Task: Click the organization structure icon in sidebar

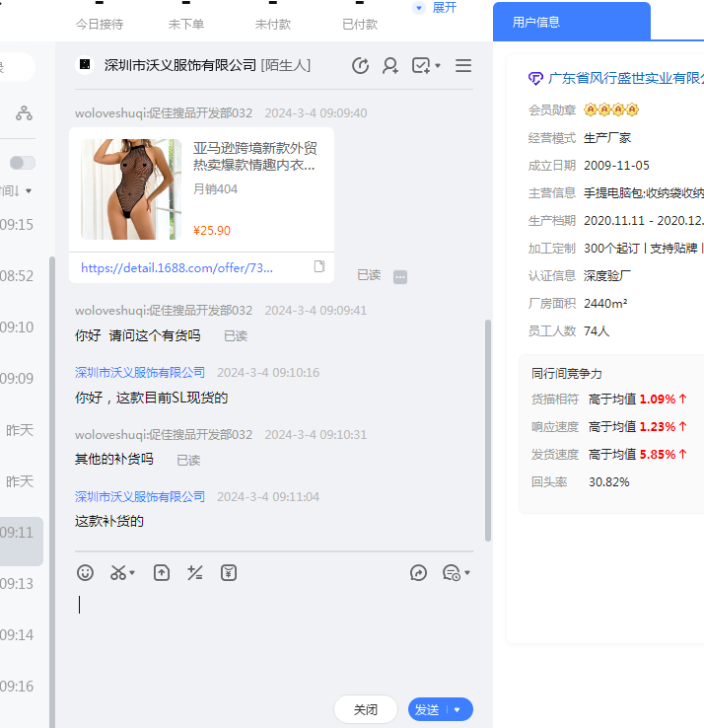Action: pyautogui.click(x=24, y=113)
